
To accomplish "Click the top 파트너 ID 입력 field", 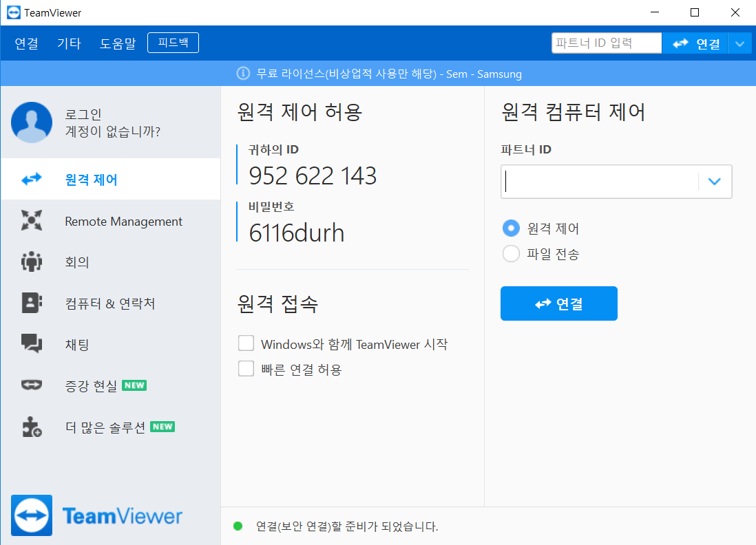I will tap(607, 43).
